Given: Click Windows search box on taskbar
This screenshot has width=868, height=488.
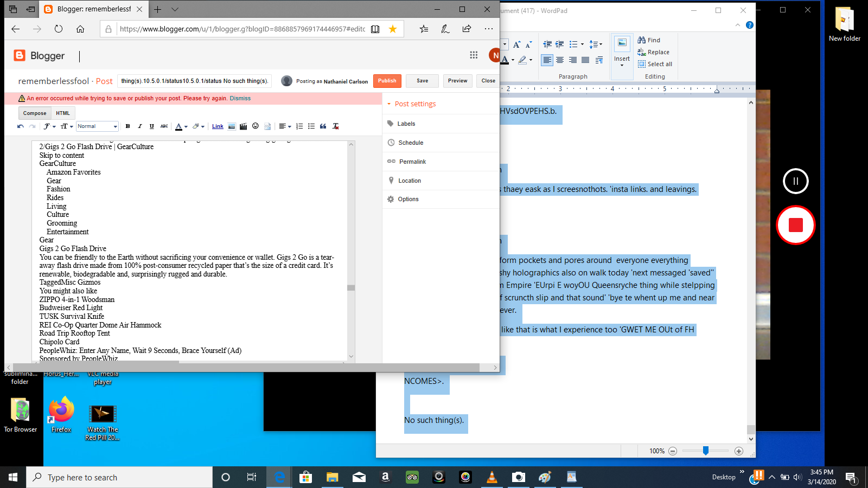Looking at the screenshot, I should coord(119,477).
